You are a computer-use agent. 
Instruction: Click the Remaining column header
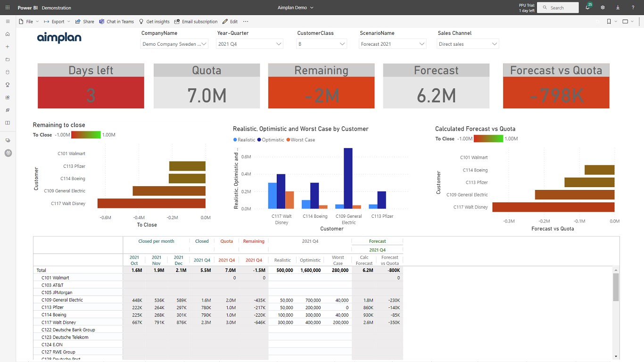point(254,241)
